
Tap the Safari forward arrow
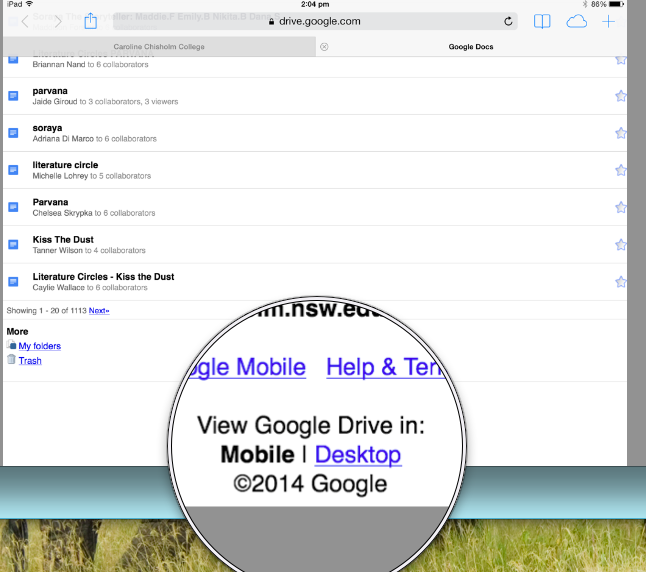[58, 21]
